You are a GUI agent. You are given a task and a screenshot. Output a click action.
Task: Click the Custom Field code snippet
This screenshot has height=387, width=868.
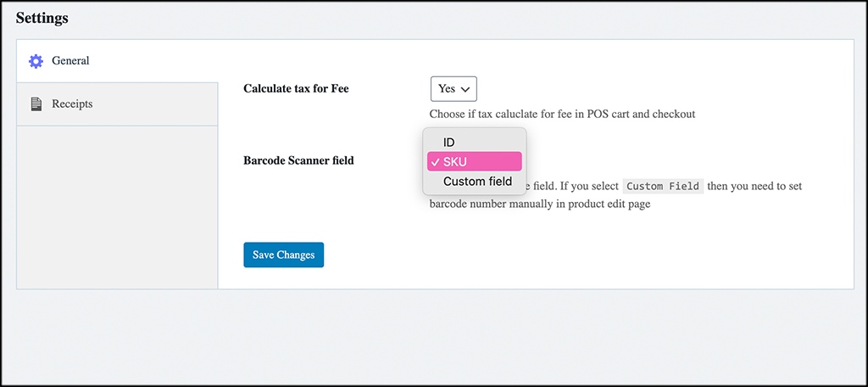(x=663, y=186)
